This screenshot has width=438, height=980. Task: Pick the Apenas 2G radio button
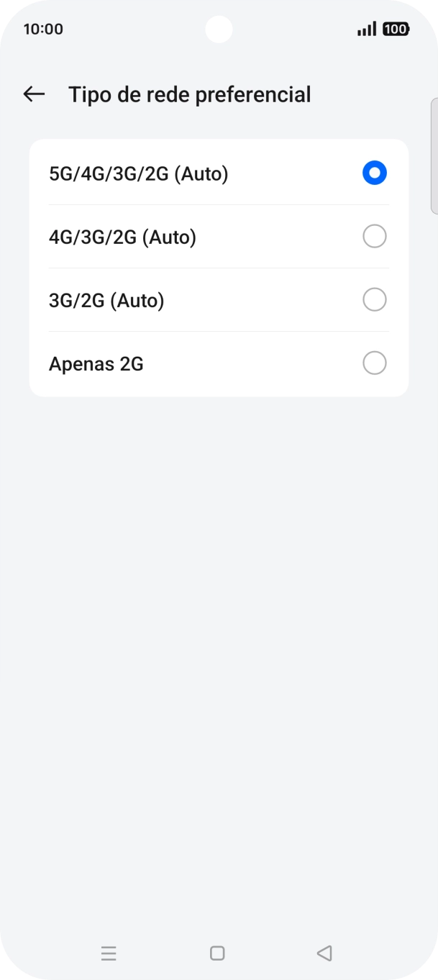click(x=374, y=363)
